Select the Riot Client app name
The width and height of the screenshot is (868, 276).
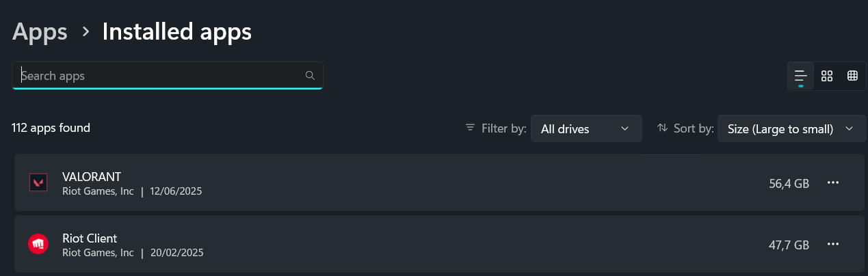point(90,238)
